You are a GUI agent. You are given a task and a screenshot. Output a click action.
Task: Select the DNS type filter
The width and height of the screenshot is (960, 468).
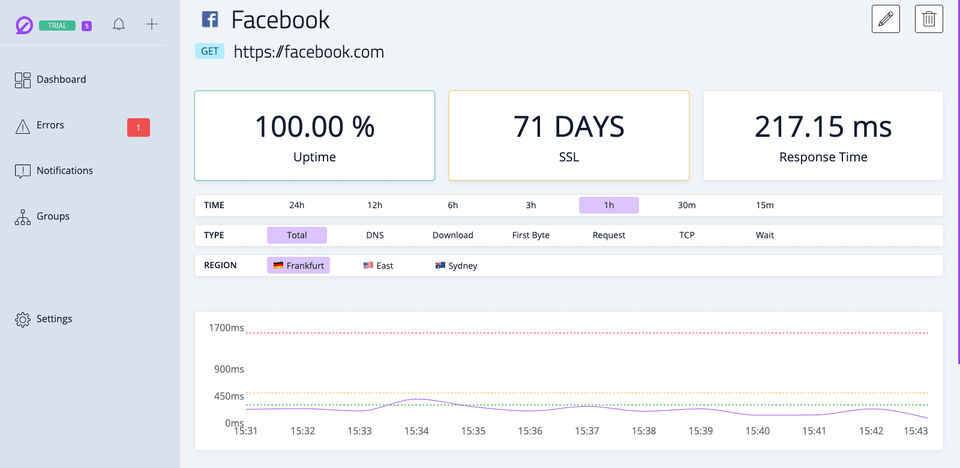375,236
